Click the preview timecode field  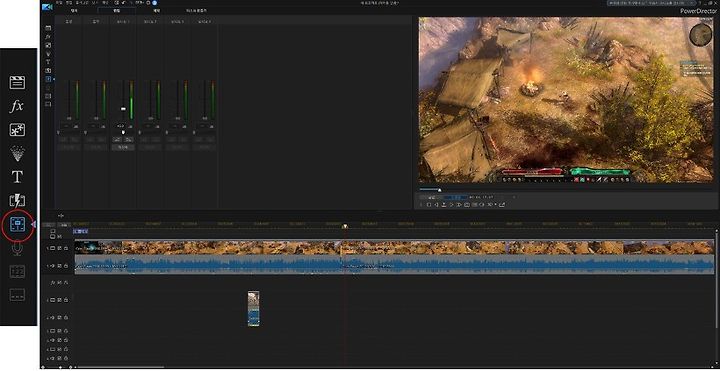click(481, 197)
